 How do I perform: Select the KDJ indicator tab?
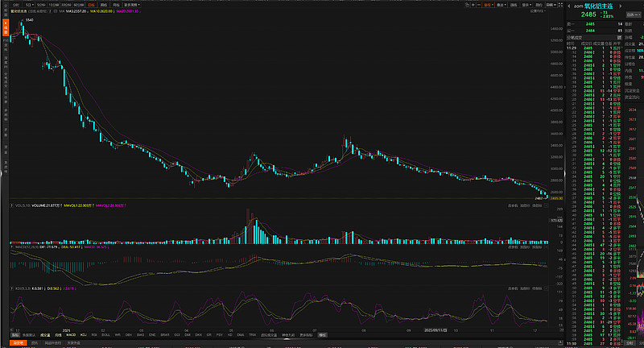pos(84,335)
